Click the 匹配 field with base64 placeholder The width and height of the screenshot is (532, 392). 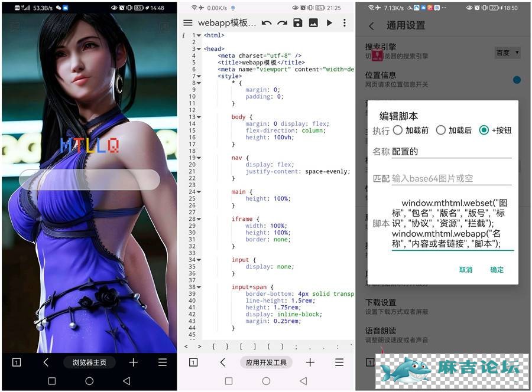pos(451,178)
